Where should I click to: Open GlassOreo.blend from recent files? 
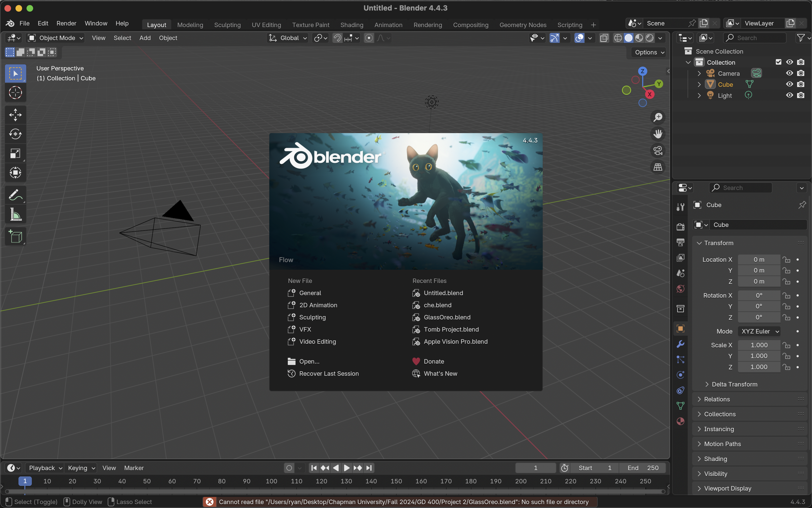click(x=447, y=317)
